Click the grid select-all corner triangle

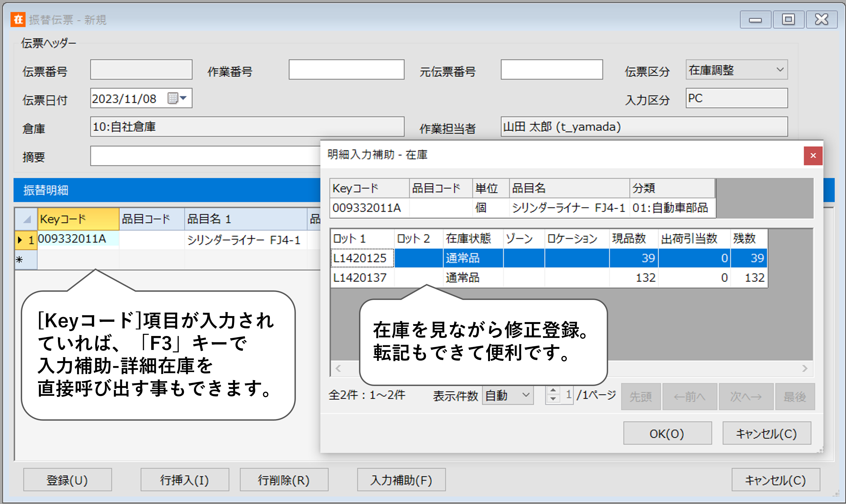27,219
